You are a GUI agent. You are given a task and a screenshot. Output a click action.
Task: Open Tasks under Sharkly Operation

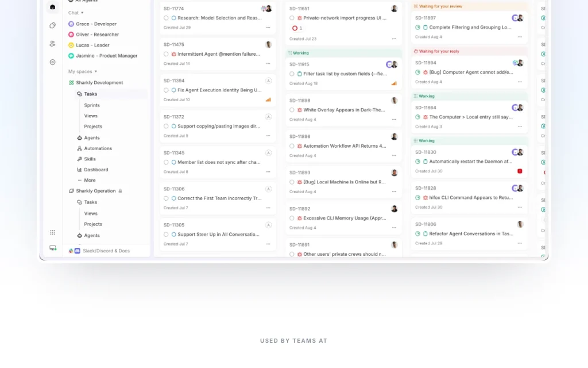[x=90, y=202]
